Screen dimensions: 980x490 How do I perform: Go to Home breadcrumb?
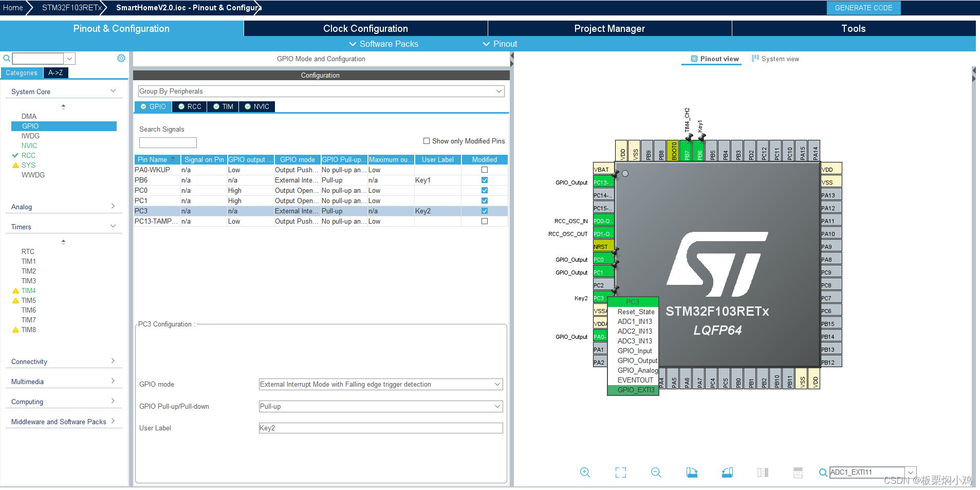13,8
